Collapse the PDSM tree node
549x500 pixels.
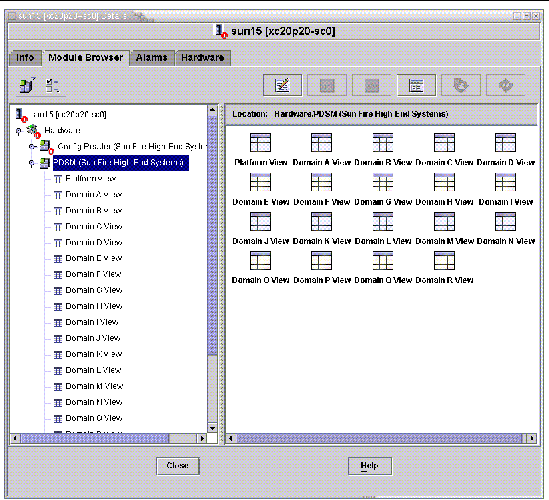click(32, 163)
